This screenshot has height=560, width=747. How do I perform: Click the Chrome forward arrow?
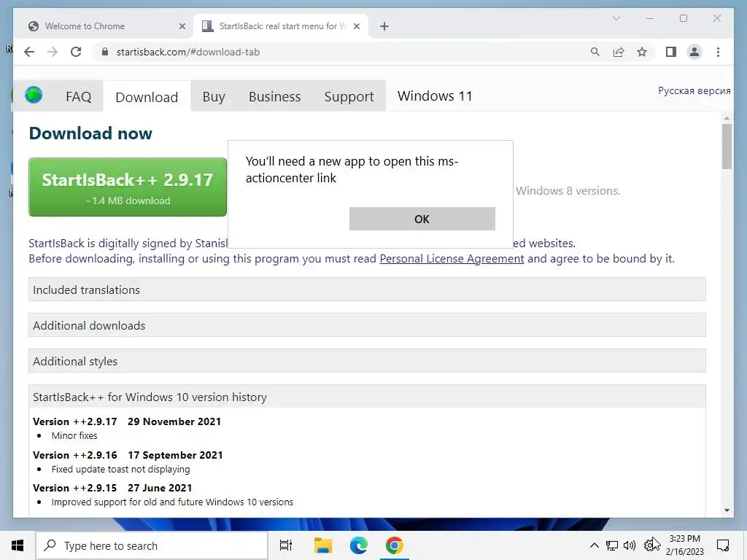pyautogui.click(x=53, y=52)
